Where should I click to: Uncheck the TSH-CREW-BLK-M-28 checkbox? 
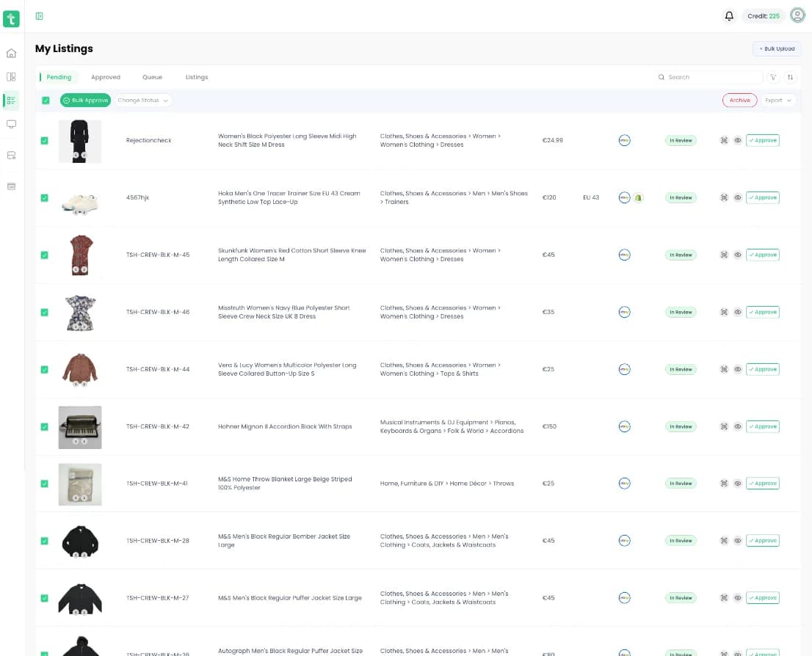[45, 541]
